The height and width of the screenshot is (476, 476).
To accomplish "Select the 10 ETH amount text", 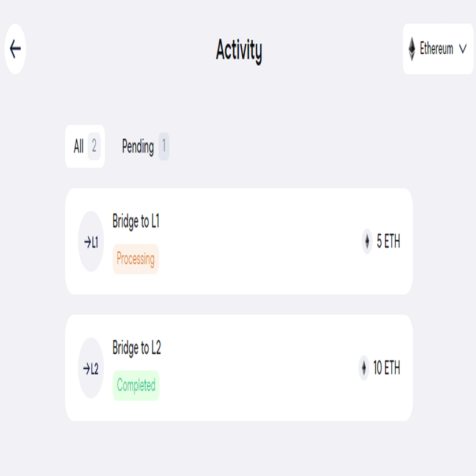I will 387,368.
